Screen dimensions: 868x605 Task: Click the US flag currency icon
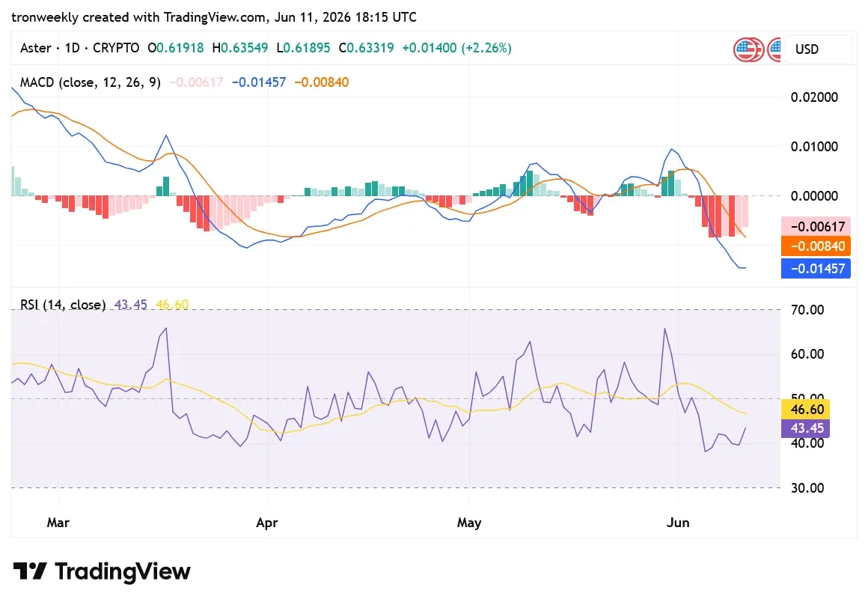point(748,49)
